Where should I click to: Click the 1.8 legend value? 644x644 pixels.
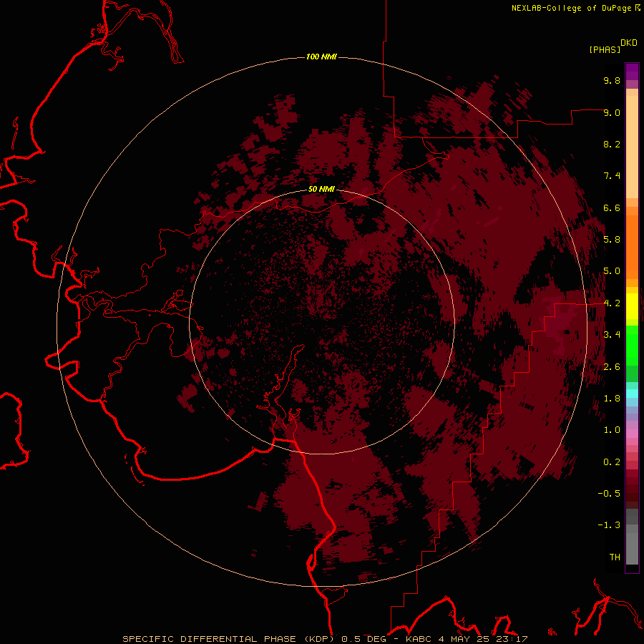612,399
